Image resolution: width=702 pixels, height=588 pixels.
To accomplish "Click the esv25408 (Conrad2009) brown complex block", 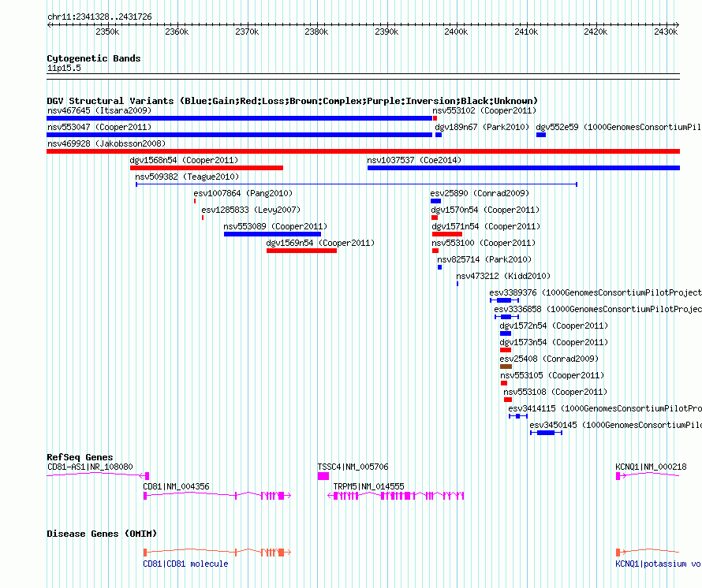I will [506, 367].
